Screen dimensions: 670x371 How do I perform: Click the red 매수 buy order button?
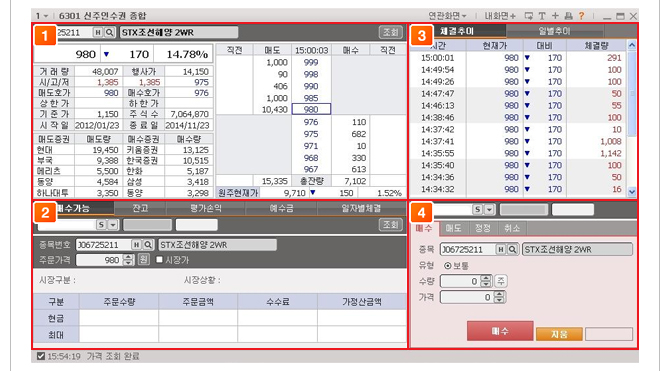click(x=500, y=331)
